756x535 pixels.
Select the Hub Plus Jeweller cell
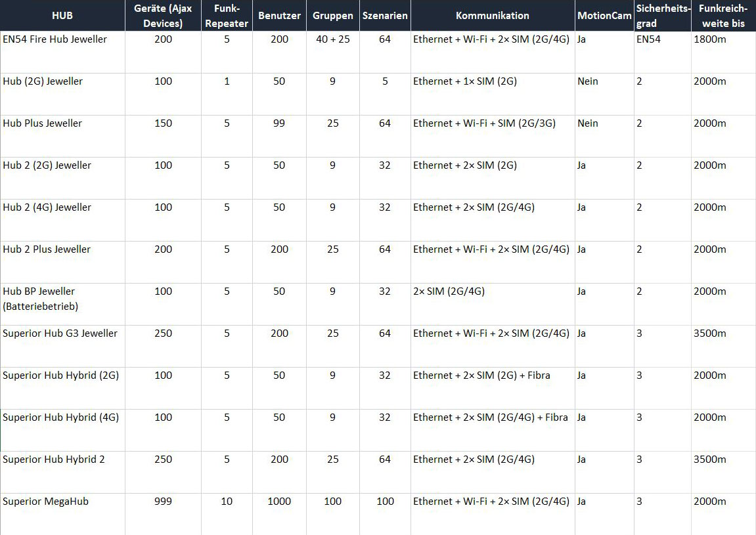[x=42, y=123]
